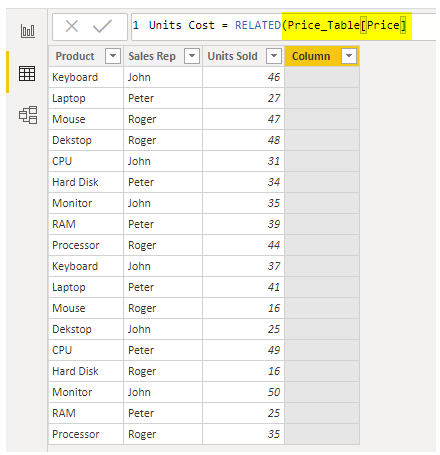Image resolution: width=440 pixels, height=455 pixels.
Task: Click inside the DAX formula bar
Action: tap(283, 26)
